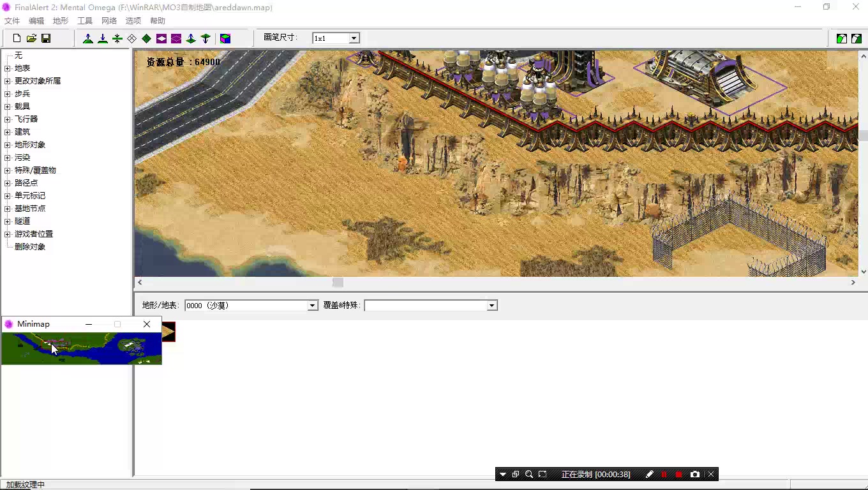Save the map with the floppy disk icon
This screenshot has height=490, width=868.
point(46,38)
